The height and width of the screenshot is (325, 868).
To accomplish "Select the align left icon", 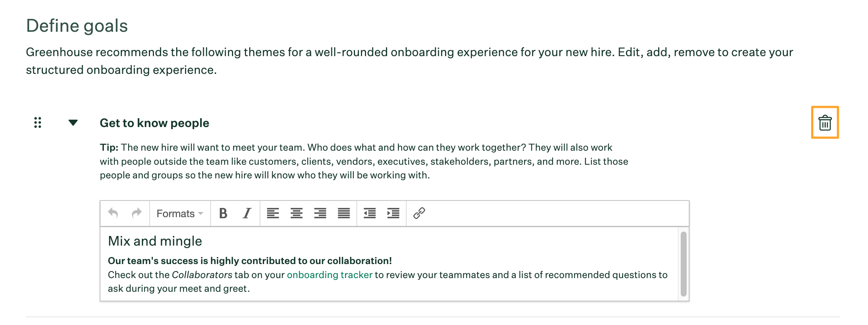I will point(274,213).
